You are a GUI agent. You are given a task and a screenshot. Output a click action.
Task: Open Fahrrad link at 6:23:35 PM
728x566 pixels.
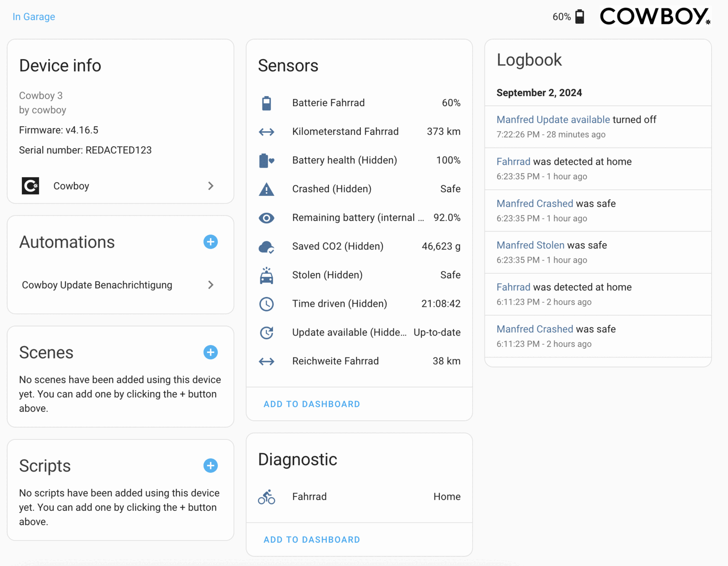pos(513,162)
